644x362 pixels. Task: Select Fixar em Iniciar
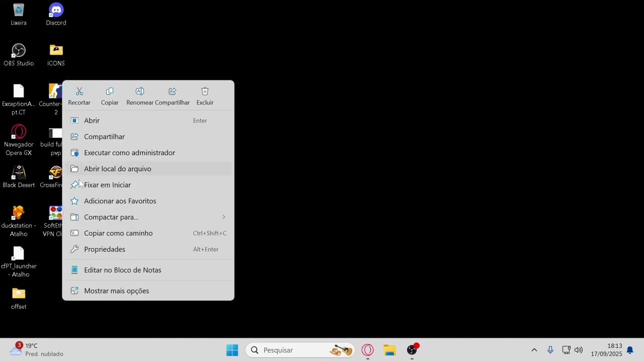click(x=148, y=185)
